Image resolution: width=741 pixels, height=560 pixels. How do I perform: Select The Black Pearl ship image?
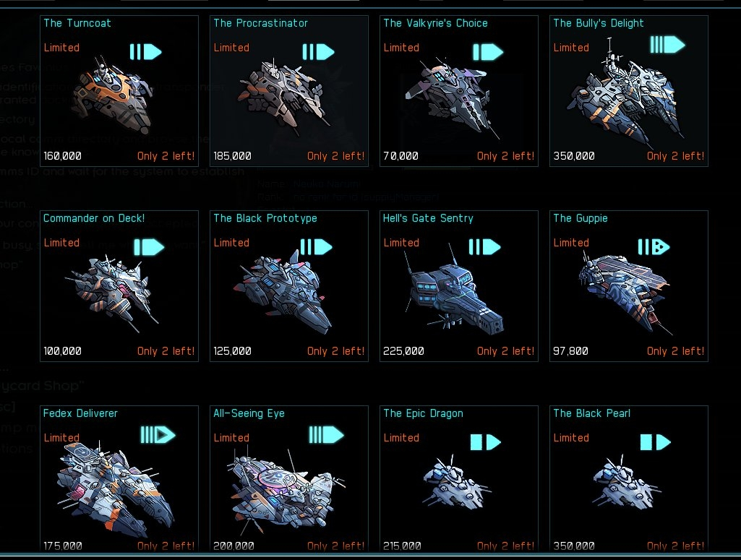[625, 483]
